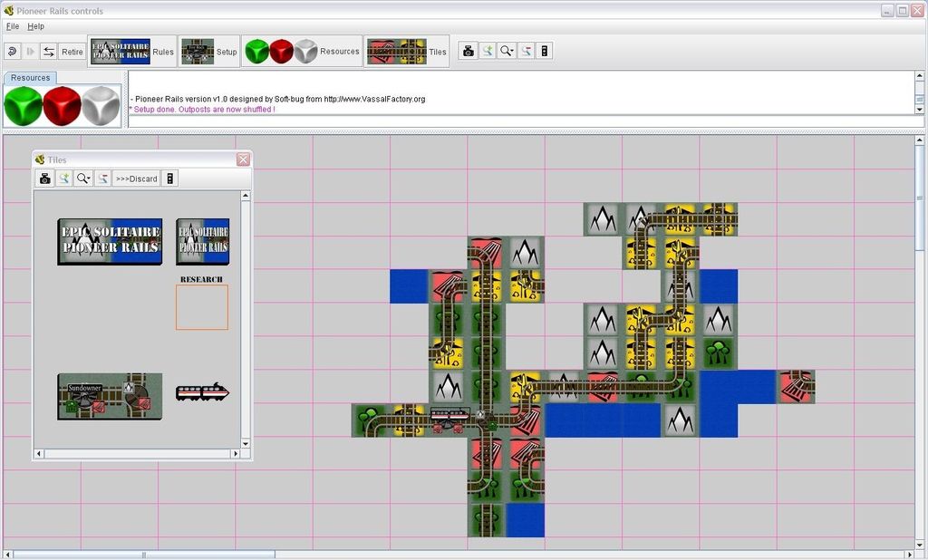This screenshot has height=560, width=928.
Task: Open the zoom dropdown in Tiles window
Action: click(82, 179)
